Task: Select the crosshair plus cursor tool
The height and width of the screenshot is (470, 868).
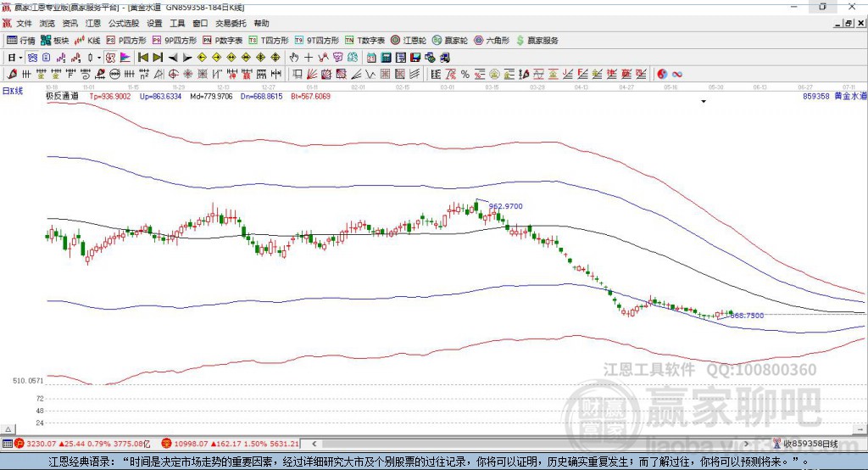Action: (x=309, y=58)
